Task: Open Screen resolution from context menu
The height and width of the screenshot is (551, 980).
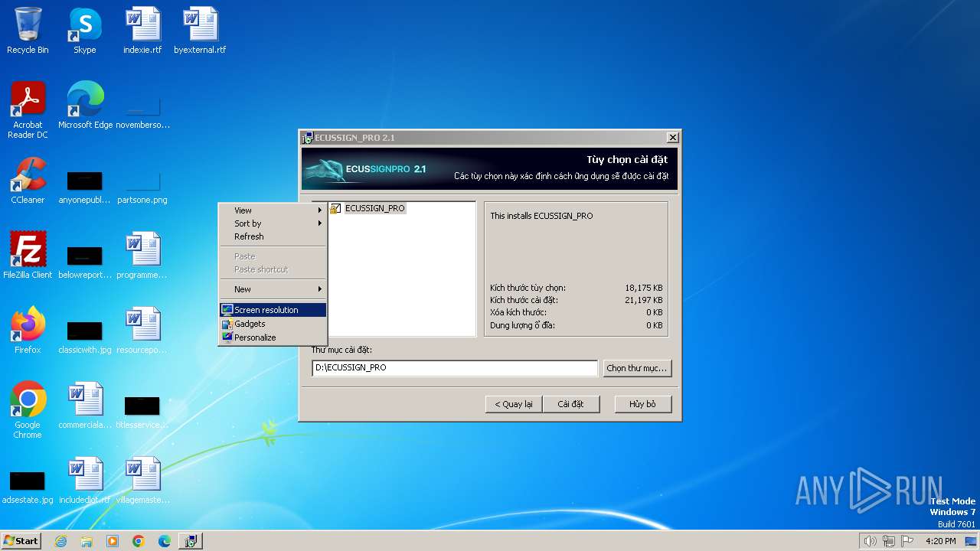Action: tap(273, 310)
